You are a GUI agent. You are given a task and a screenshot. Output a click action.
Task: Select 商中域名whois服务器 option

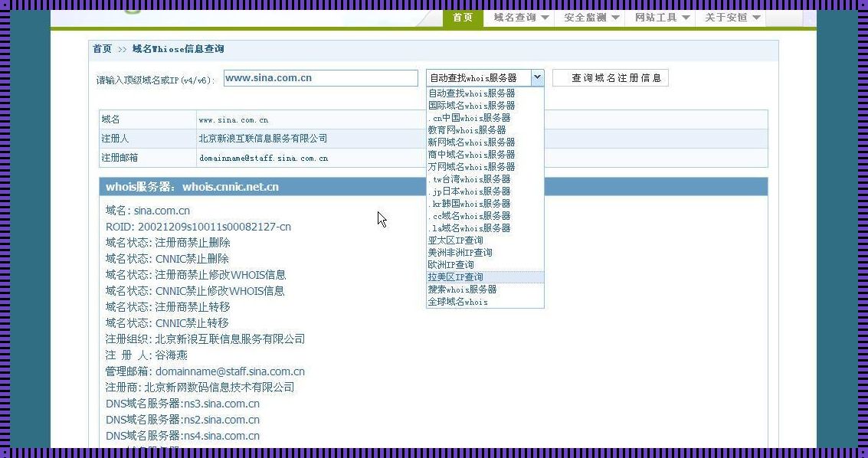point(485,155)
